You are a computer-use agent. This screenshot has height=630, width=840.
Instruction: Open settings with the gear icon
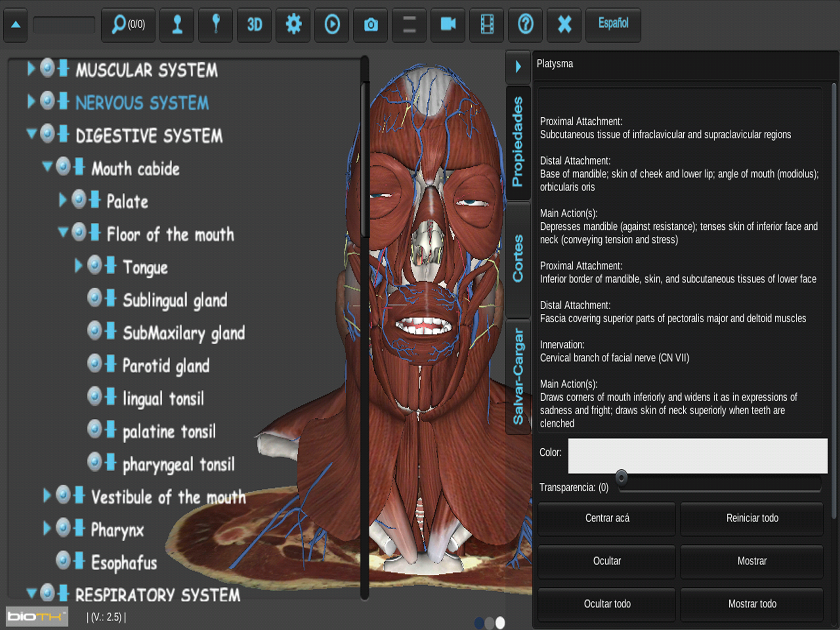click(293, 25)
